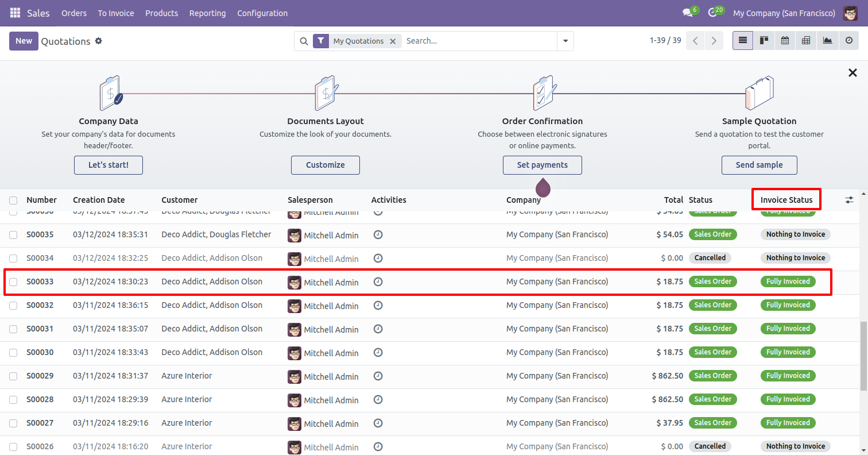Switch to Graph view
This screenshot has height=455, width=868.
pos(827,41)
